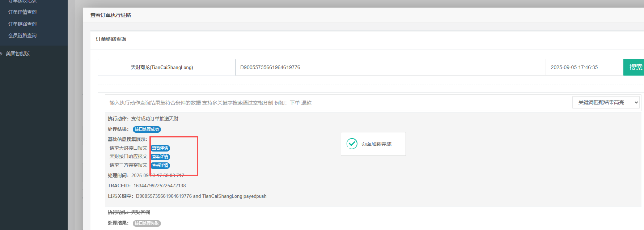
Task: Click the 接口处理失败 status badge
Action: click(x=147, y=223)
